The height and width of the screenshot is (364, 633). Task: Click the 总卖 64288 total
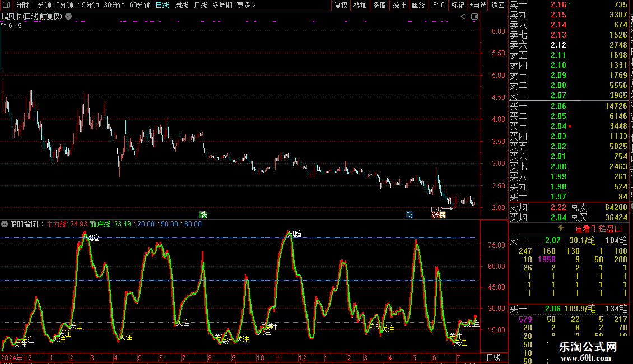[x=599, y=207]
